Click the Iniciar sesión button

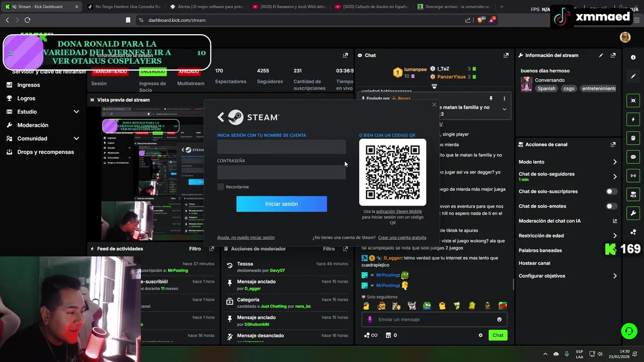282,204
